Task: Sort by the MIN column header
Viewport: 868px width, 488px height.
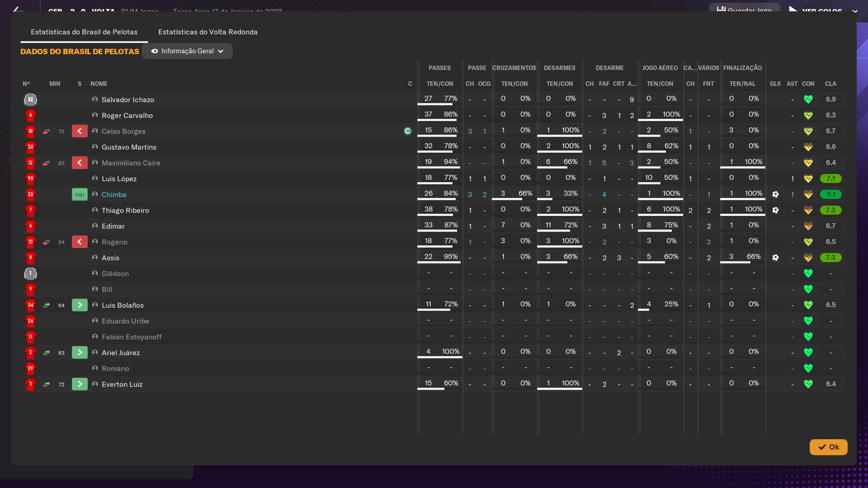Action: [55, 84]
